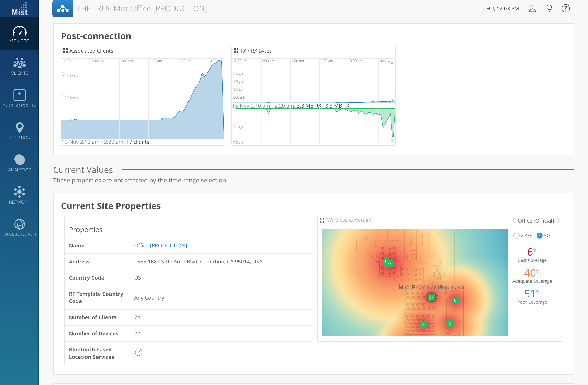Open the Office [PRODUCTION] name link
The width and height of the screenshot is (588, 385).
click(x=161, y=246)
